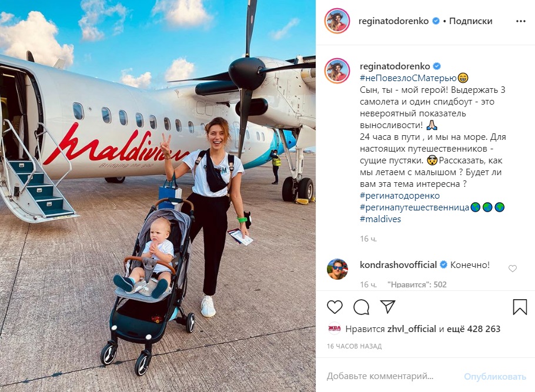Open the three-dots more options menu
This screenshot has width=535, height=392.
(521, 21)
